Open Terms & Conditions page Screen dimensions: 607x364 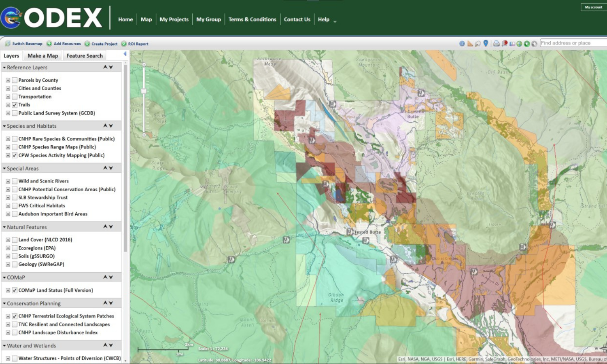tap(252, 19)
